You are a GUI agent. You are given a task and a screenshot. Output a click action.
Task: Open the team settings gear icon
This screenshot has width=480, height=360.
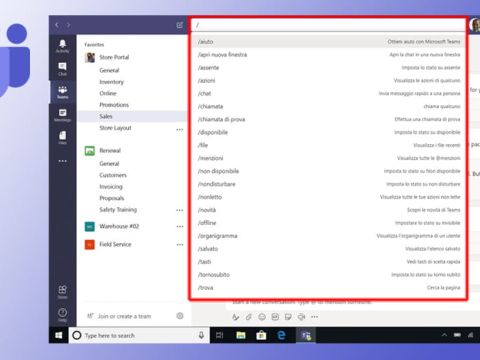click(x=180, y=315)
